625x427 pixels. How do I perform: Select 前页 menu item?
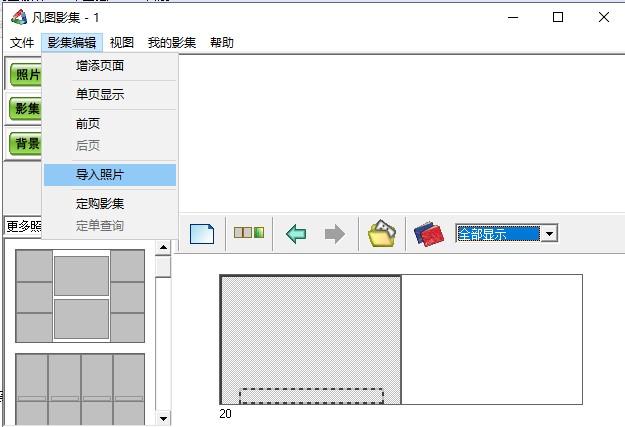point(88,124)
